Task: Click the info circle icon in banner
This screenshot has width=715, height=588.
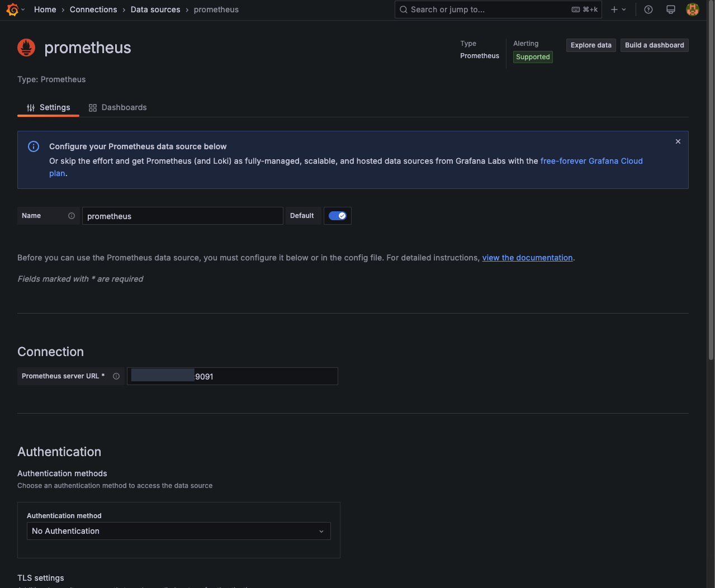Action: pos(34,146)
